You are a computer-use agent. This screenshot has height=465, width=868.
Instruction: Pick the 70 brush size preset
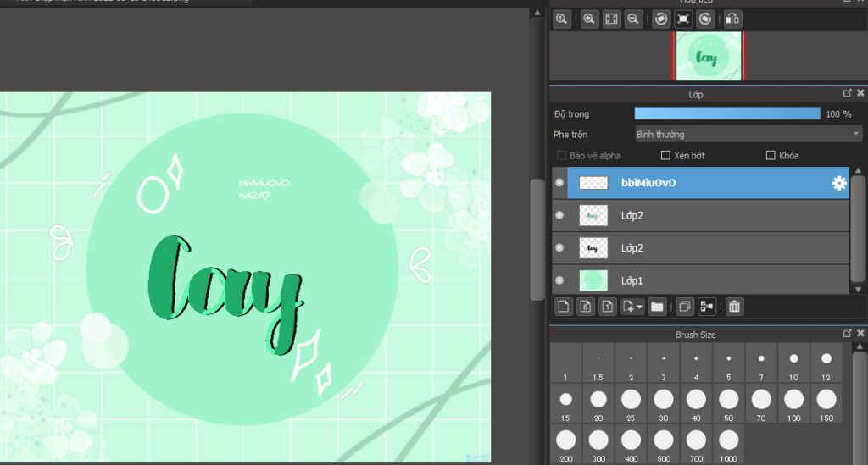coord(761,404)
